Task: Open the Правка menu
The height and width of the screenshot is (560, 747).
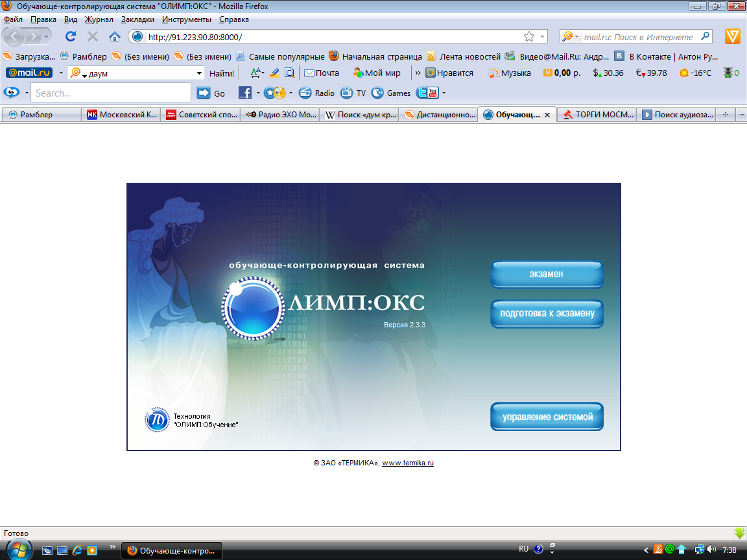Action: pos(43,19)
